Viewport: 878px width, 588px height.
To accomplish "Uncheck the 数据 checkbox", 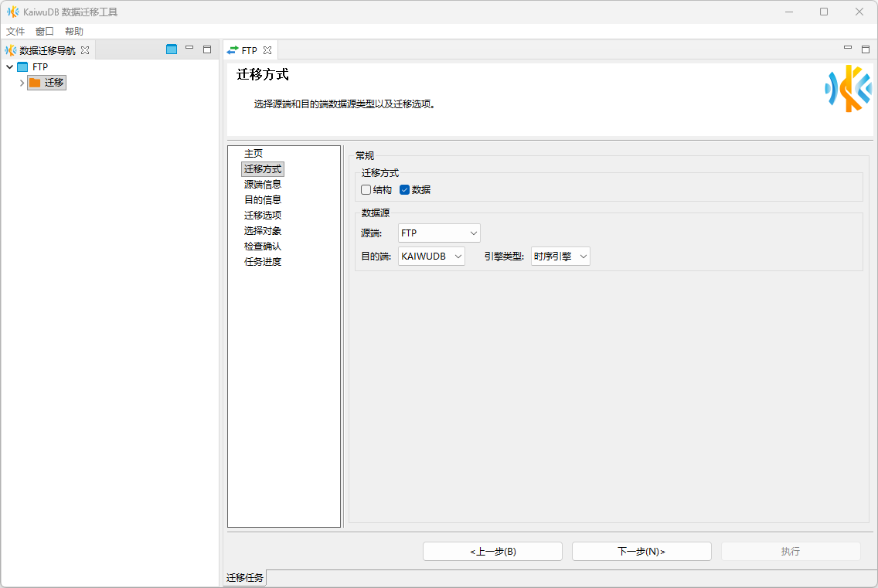I will [404, 190].
